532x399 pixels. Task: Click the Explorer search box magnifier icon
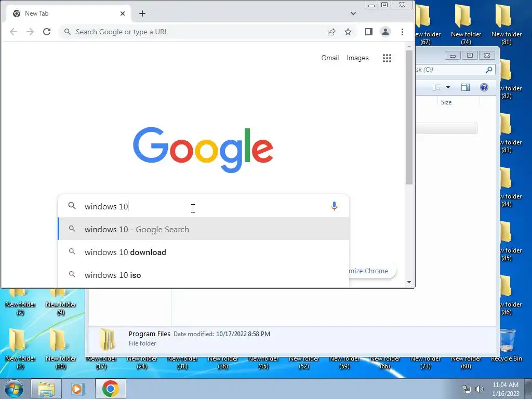489,70
